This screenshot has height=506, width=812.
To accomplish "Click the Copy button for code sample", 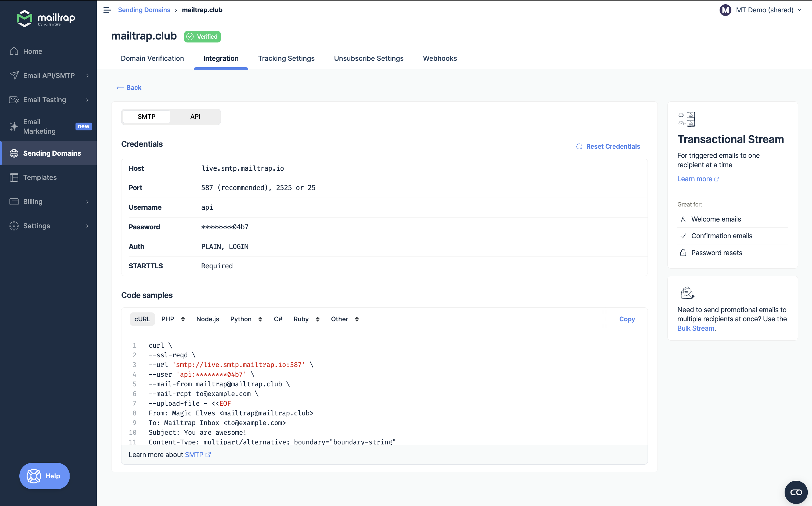I will point(627,319).
